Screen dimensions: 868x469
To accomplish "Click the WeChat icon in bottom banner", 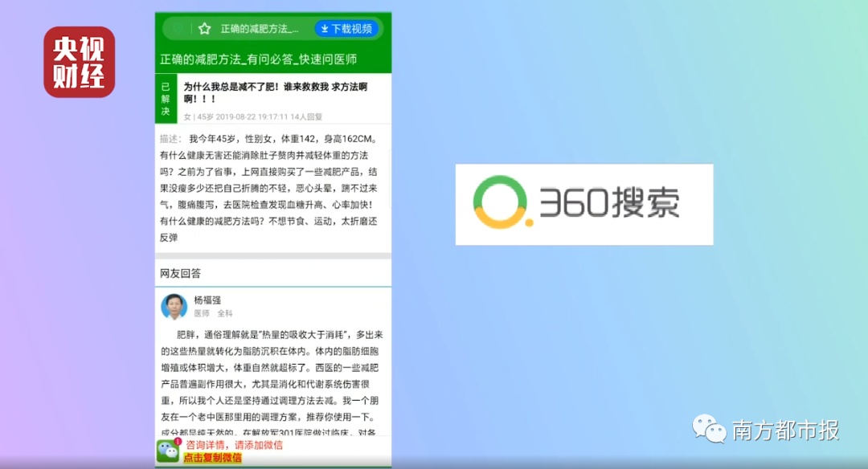I will [167, 451].
